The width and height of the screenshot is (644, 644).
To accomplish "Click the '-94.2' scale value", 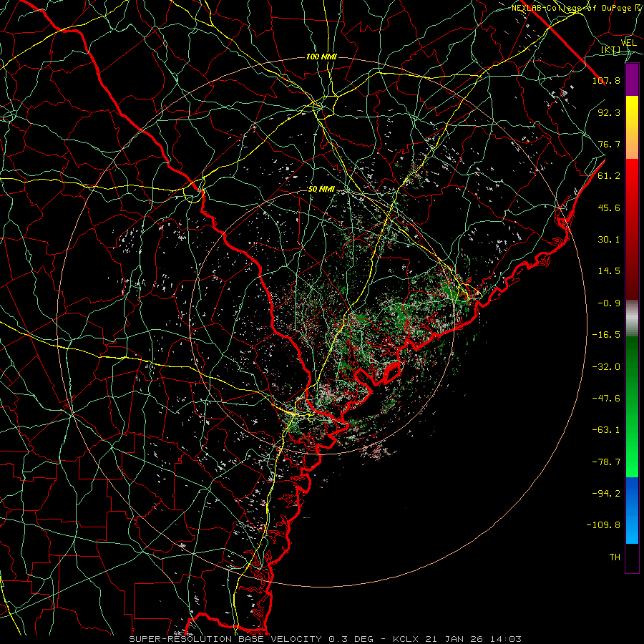I will pyautogui.click(x=606, y=493).
